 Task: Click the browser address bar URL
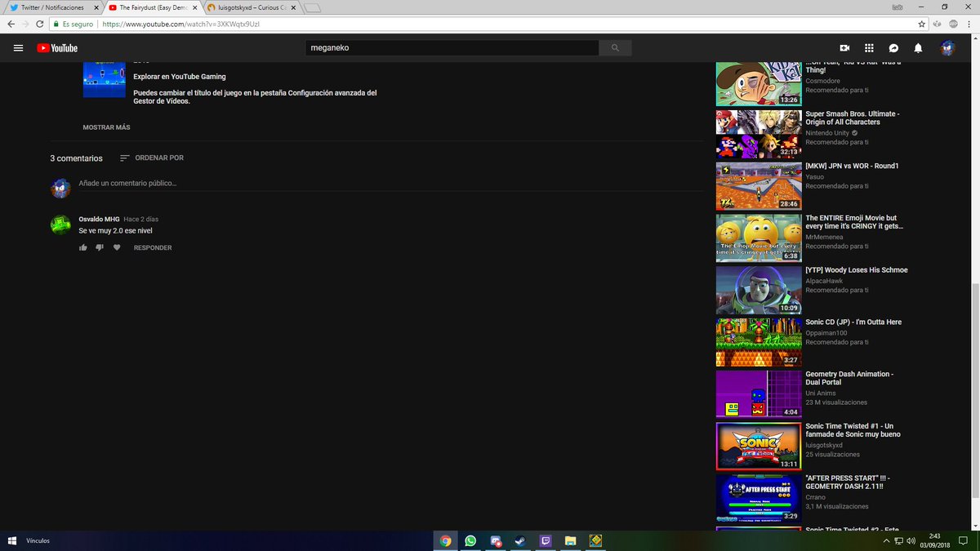[180, 24]
